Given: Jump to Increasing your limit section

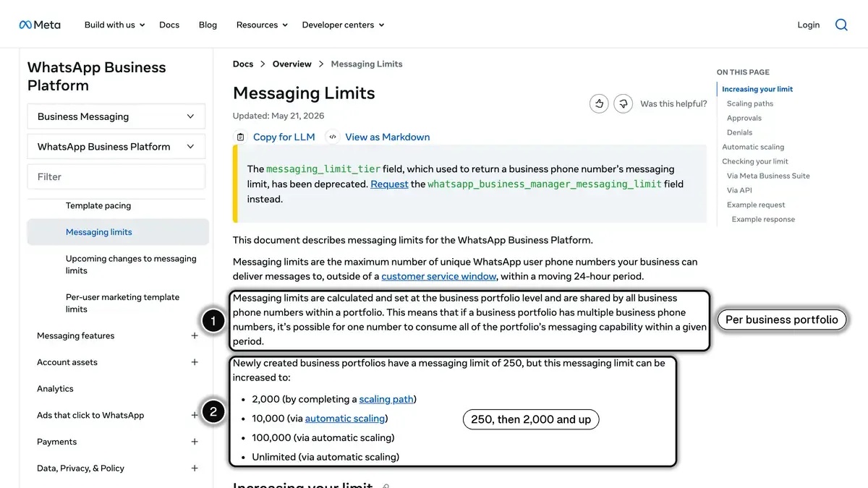Looking at the screenshot, I should [757, 89].
